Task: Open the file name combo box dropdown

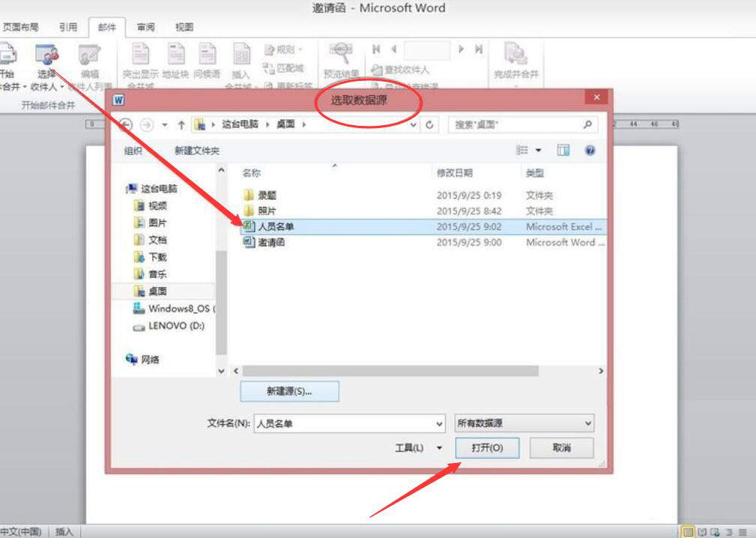Action: [439, 424]
